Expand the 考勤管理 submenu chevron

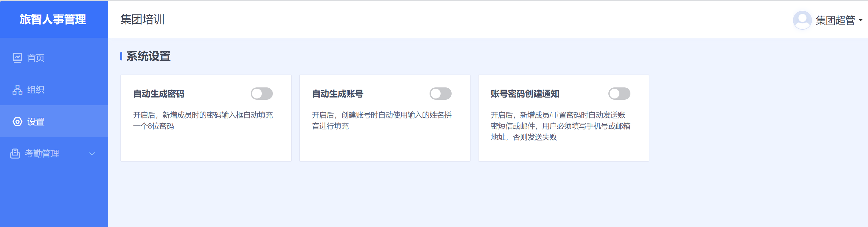click(x=92, y=154)
